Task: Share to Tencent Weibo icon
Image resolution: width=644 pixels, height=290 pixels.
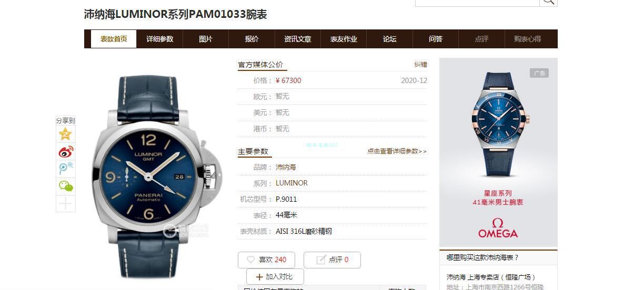Action: tap(66, 169)
